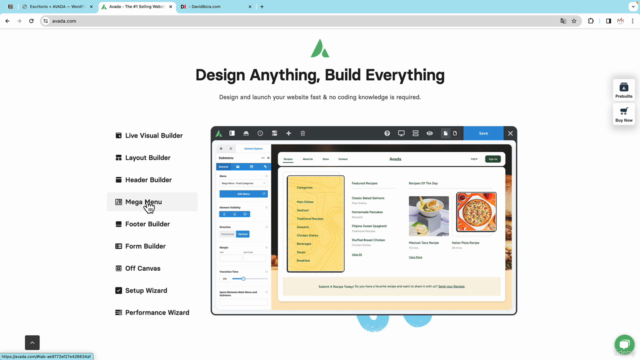Open the Chrome three-dot menu
The width and height of the screenshot is (640, 360).
pyautogui.click(x=632, y=21)
